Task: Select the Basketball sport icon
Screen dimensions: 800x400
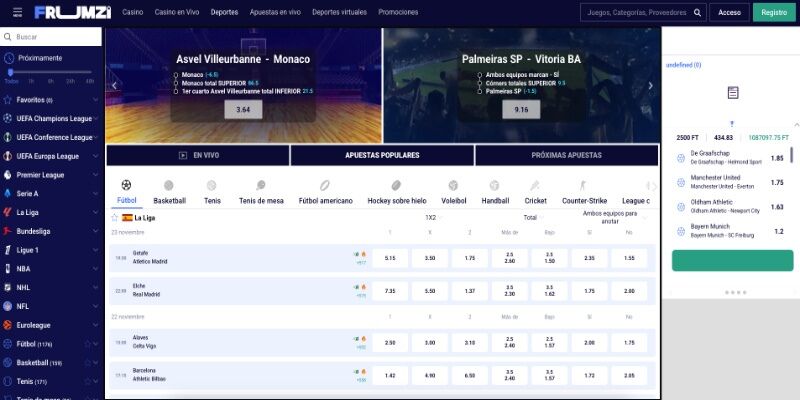Action: pos(169,186)
